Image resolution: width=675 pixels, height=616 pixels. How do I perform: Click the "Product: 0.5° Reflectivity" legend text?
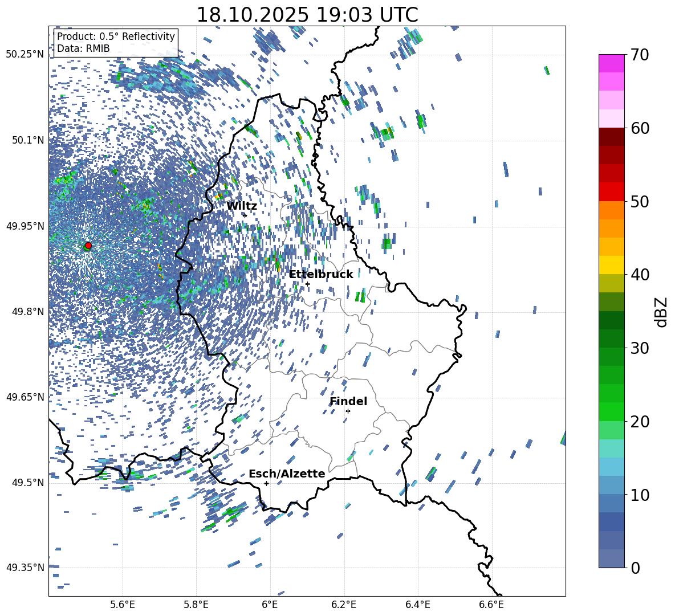pos(116,36)
